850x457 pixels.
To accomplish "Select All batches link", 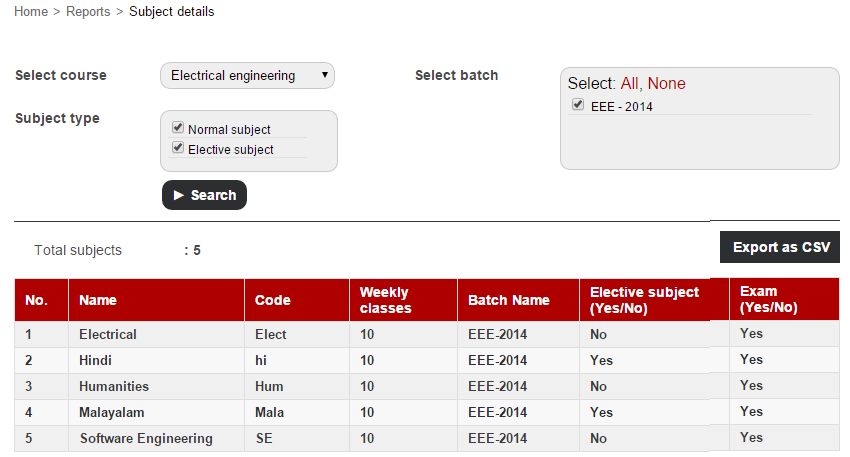I will pos(629,83).
